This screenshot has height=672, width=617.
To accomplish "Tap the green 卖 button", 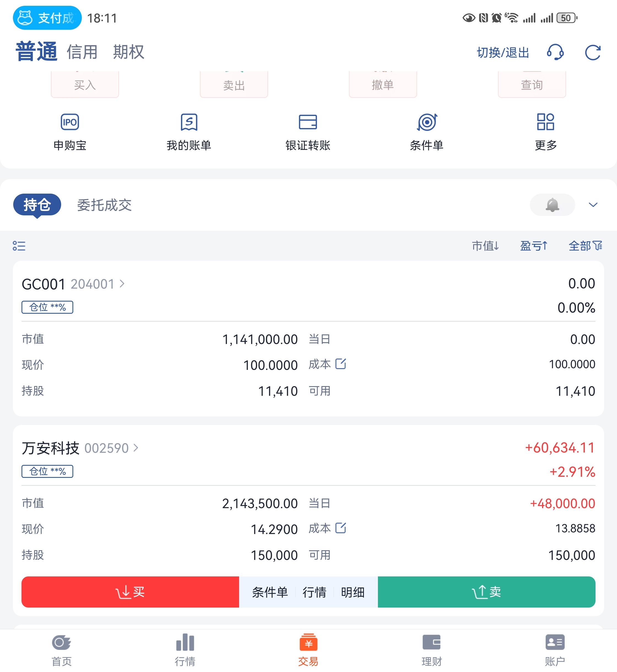I will (486, 592).
